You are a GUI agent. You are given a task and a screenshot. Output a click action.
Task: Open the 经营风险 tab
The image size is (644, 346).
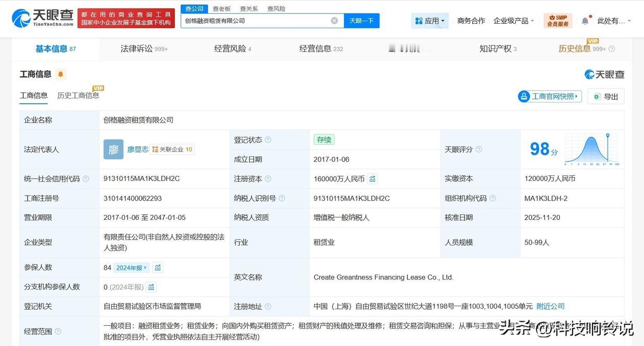[232, 49]
